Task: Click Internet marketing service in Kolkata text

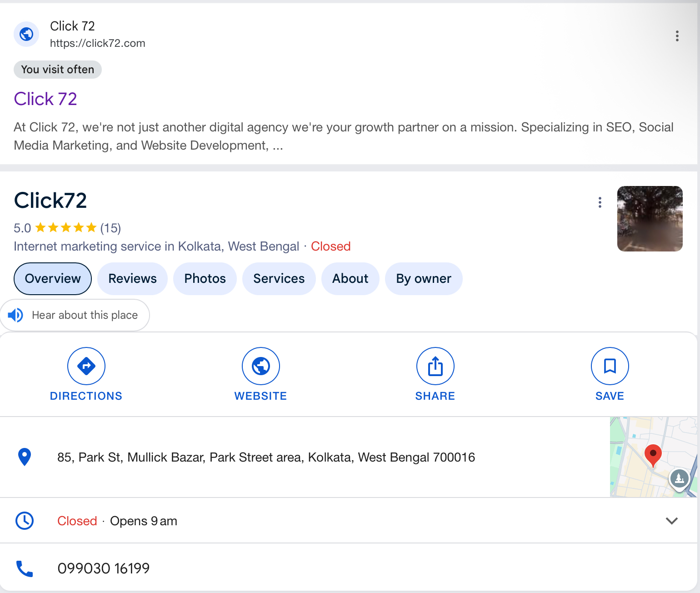Action: pyautogui.click(x=156, y=246)
